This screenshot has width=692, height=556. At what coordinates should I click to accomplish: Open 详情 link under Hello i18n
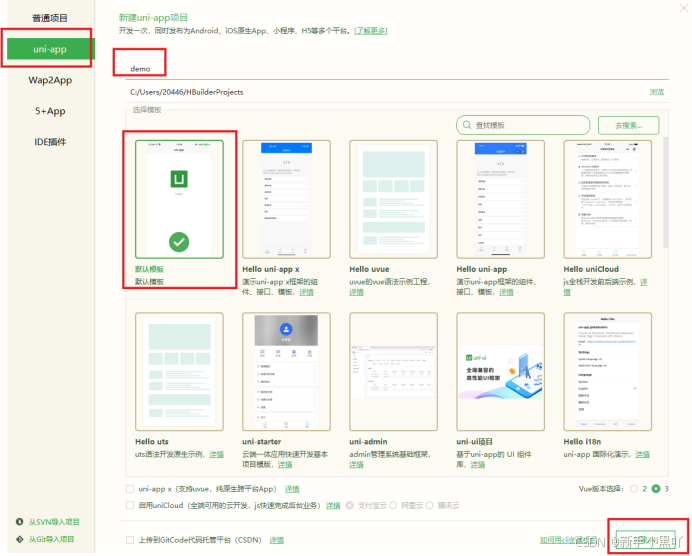tap(642, 454)
